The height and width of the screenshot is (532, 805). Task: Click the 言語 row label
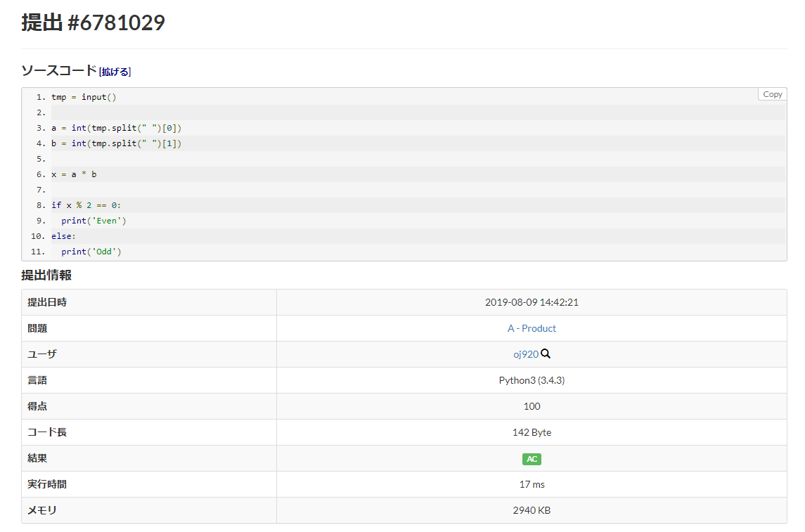tap(37, 380)
